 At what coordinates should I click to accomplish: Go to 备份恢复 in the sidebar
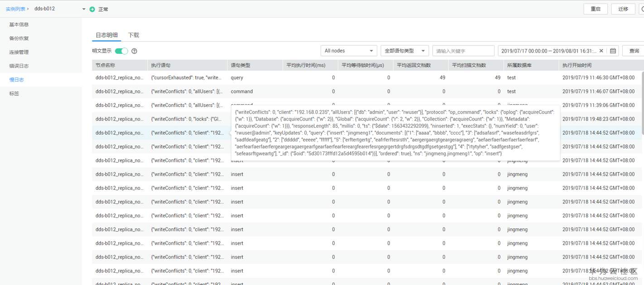[x=19, y=39]
